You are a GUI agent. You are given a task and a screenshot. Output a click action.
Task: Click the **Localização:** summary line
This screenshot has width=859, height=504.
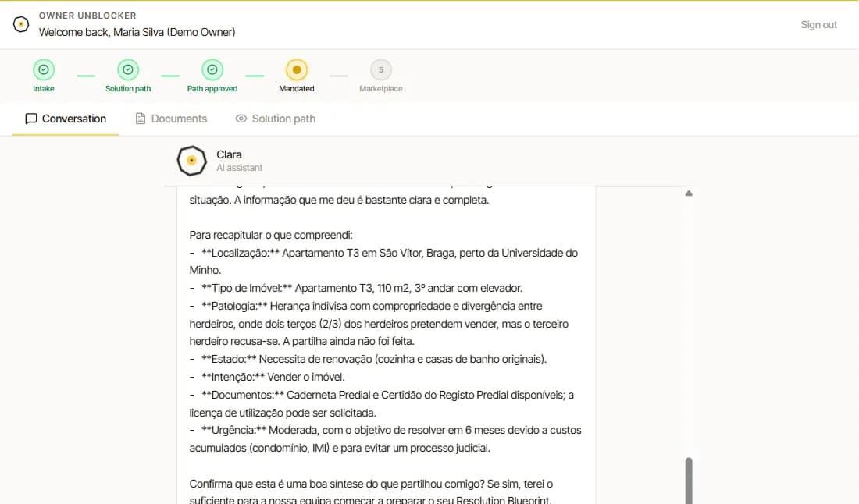click(x=383, y=261)
